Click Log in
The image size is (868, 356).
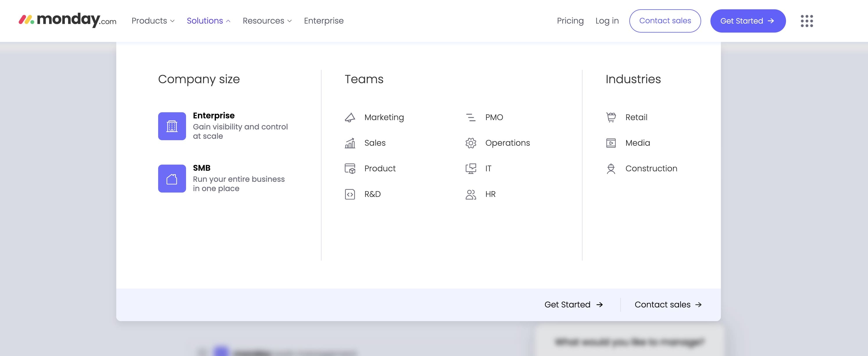point(607,21)
